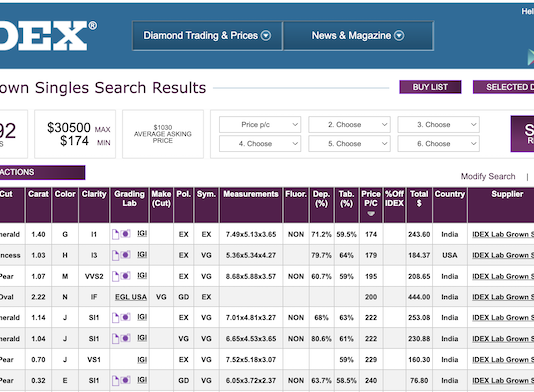Open certificate document icon for 1.07 carat Pear
Image resolution: width=534 pixels, height=392 pixels.
point(115,277)
